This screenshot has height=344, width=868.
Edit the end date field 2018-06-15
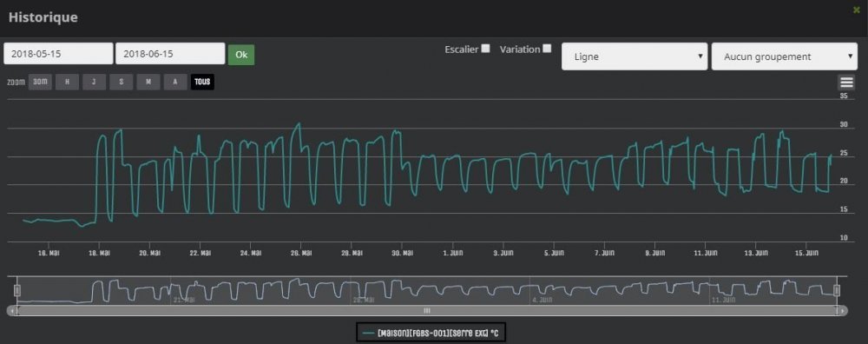point(170,54)
